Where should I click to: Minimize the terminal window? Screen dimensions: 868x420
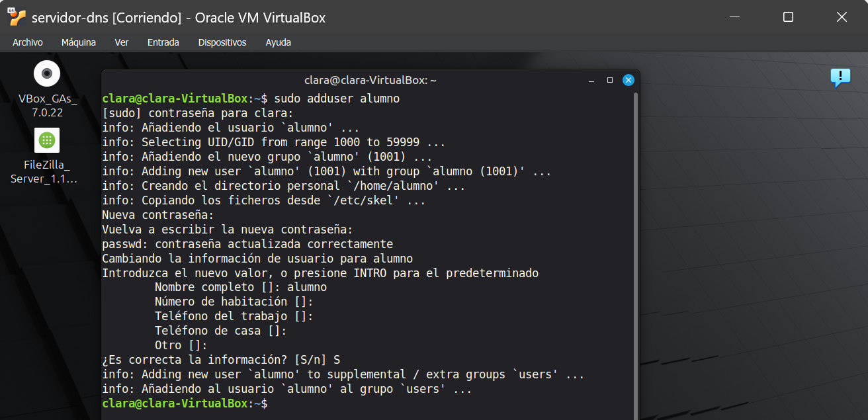point(591,80)
